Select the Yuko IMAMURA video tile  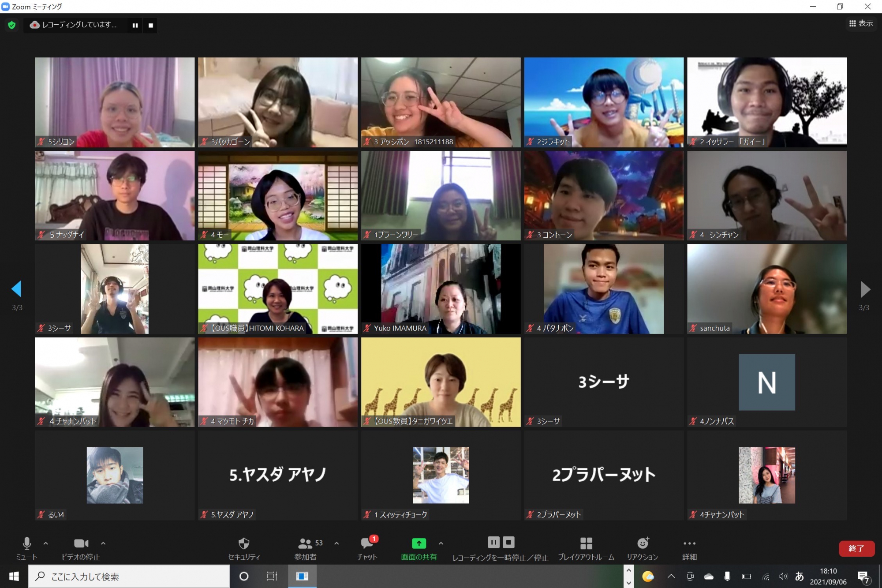click(x=441, y=289)
